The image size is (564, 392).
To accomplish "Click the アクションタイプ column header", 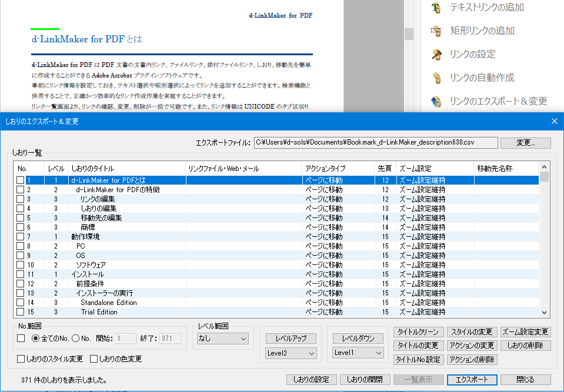I will click(338, 169).
